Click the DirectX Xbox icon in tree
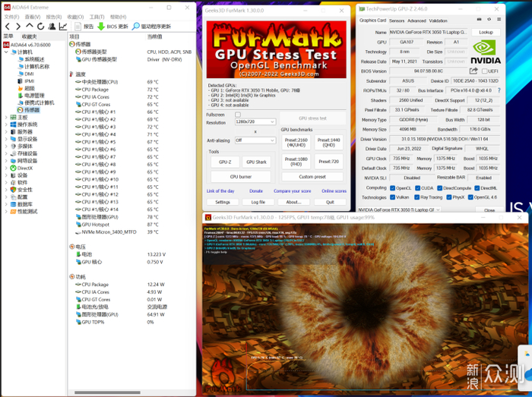532x397 pixels. click(13, 168)
